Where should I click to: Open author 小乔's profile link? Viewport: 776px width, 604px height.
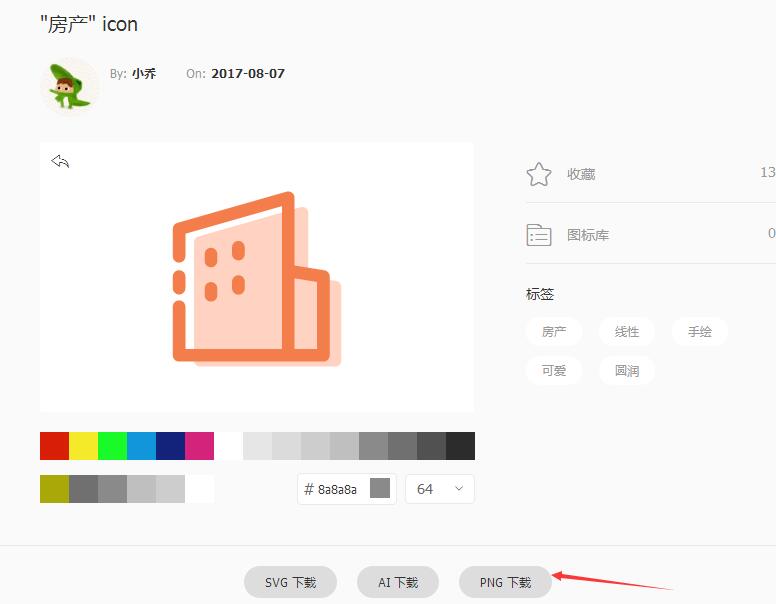144,74
